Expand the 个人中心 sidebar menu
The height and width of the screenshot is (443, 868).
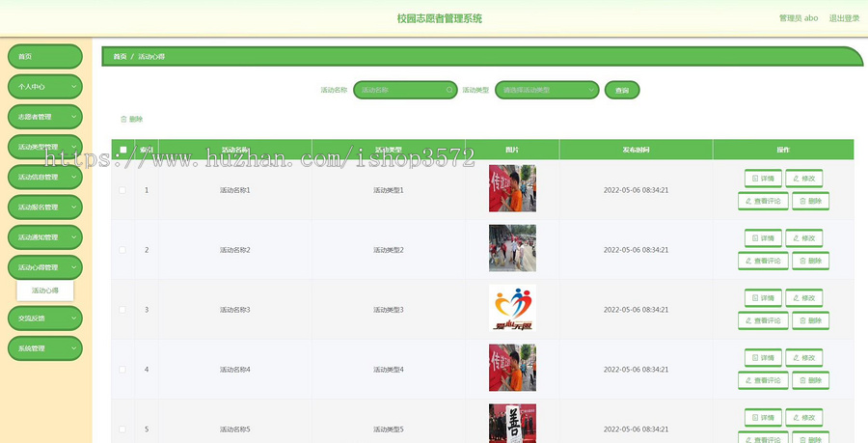(x=44, y=87)
